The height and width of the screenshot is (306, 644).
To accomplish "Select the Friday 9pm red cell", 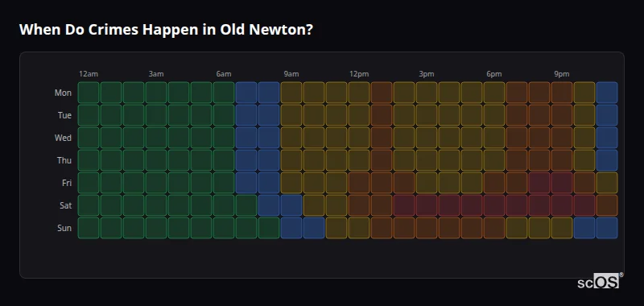I will (562, 183).
